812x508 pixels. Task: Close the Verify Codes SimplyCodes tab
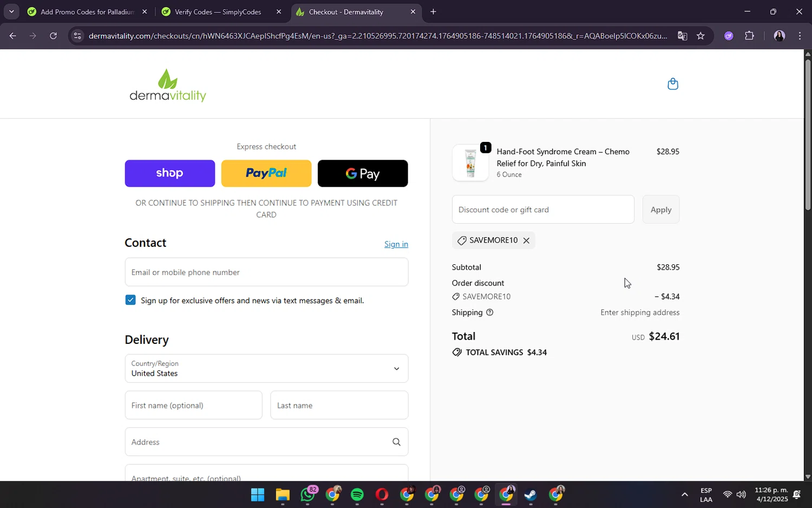tap(279, 11)
